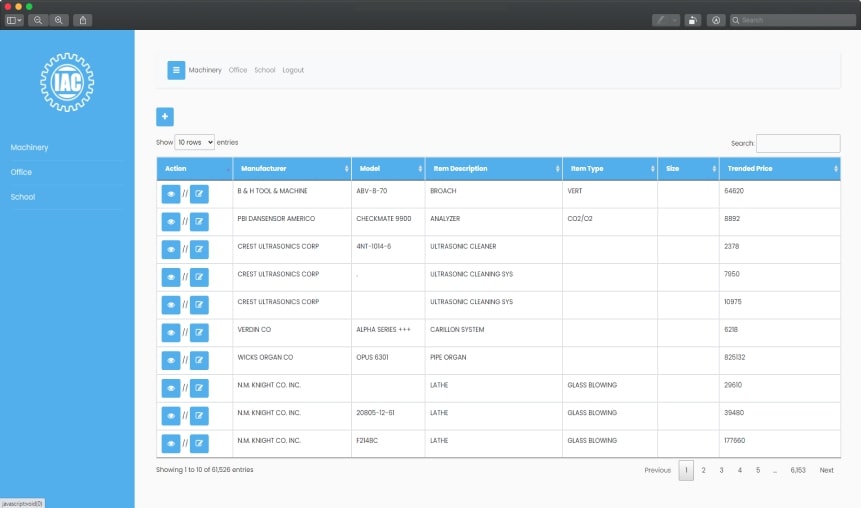Click the hamburger menu icon beside Machinery

pos(176,70)
